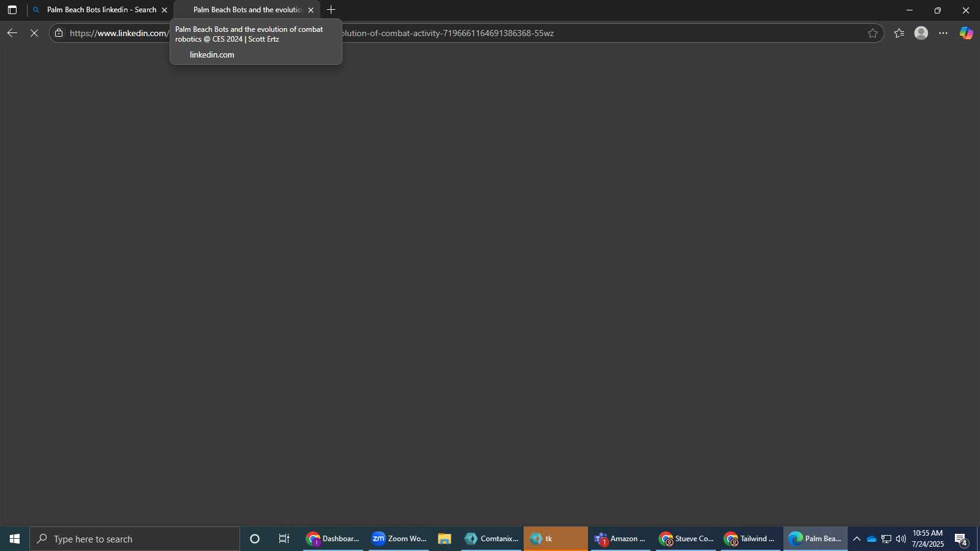This screenshot has height=551, width=980.
Task: Close the Palm Beach Bots evolution tab
Action: point(311,10)
